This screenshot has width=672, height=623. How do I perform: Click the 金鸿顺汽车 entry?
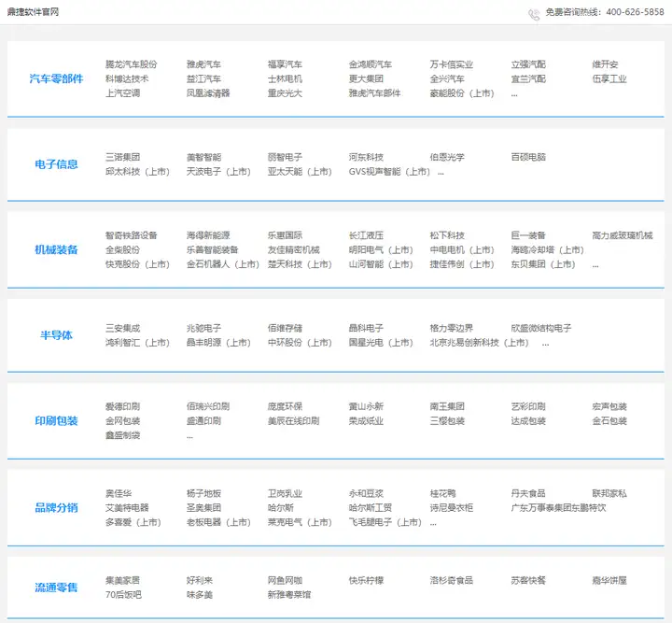click(x=371, y=64)
